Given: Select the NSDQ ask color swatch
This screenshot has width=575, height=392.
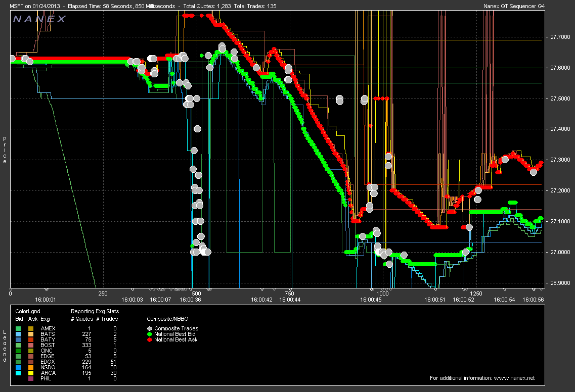Looking at the screenshot, I should point(31,367).
